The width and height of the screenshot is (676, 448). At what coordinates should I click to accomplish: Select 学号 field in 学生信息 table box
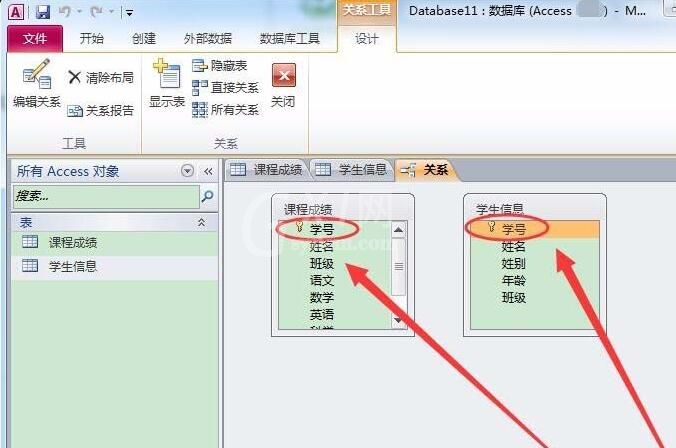(535, 229)
